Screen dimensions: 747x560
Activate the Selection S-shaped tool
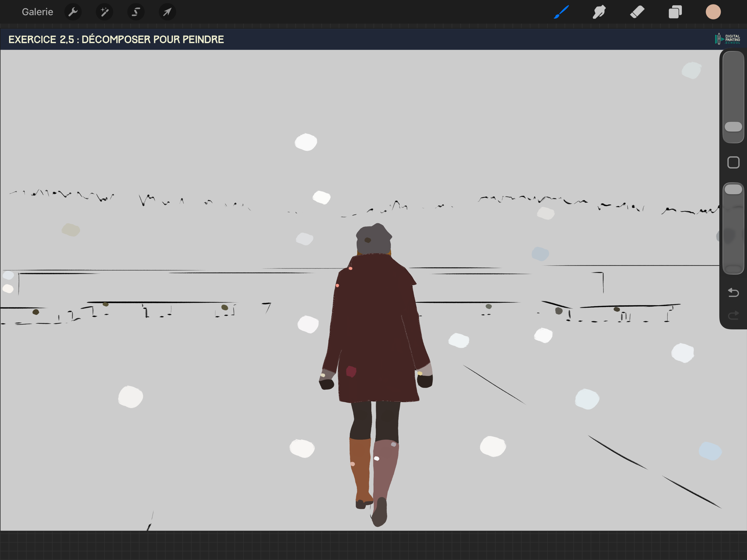coord(136,12)
